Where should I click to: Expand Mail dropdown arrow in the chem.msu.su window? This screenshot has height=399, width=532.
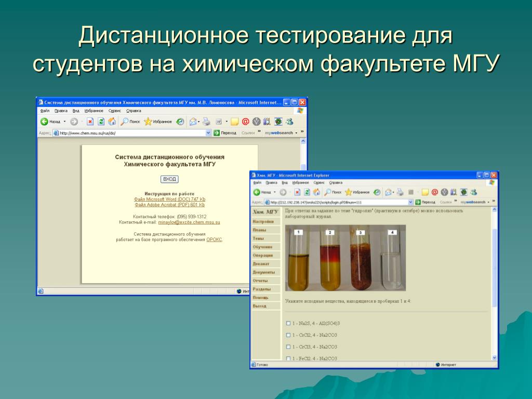199,122
